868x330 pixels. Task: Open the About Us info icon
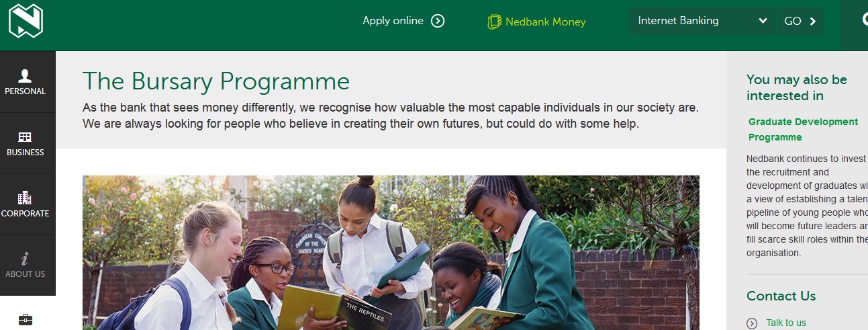(25, 259)
